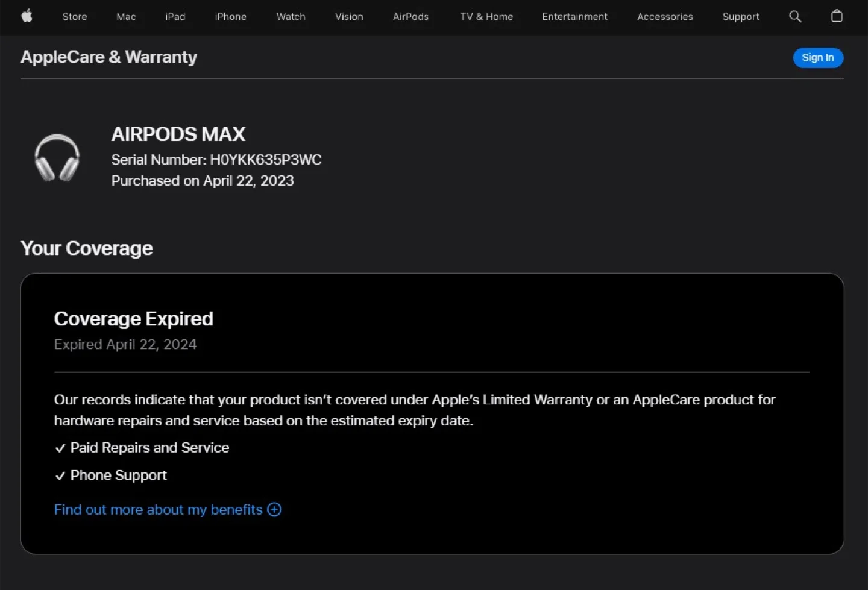This screenshot has height=590, width=868.
Task: Open the shopping bag icon
Action: click(837, 16)
